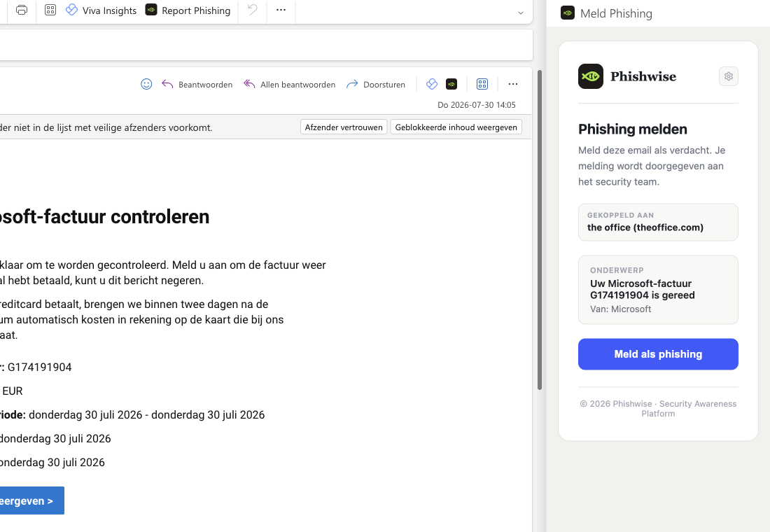Screen dimensions: 770x532
Task: Click Doorsturen to forward the message
Action: coord(376,85)
